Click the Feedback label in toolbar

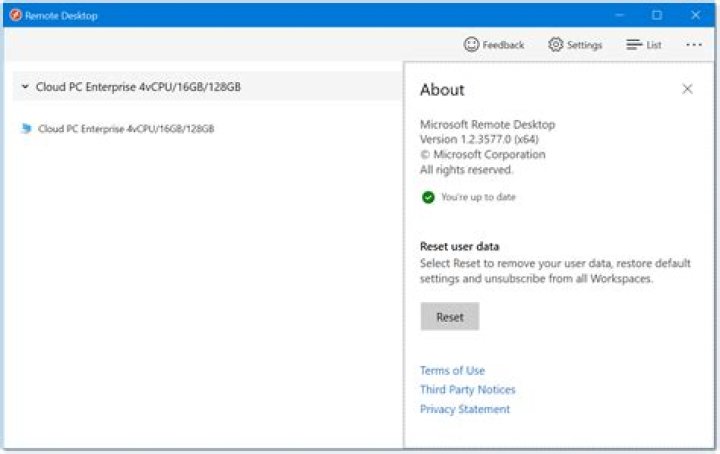tap(503, 45)
